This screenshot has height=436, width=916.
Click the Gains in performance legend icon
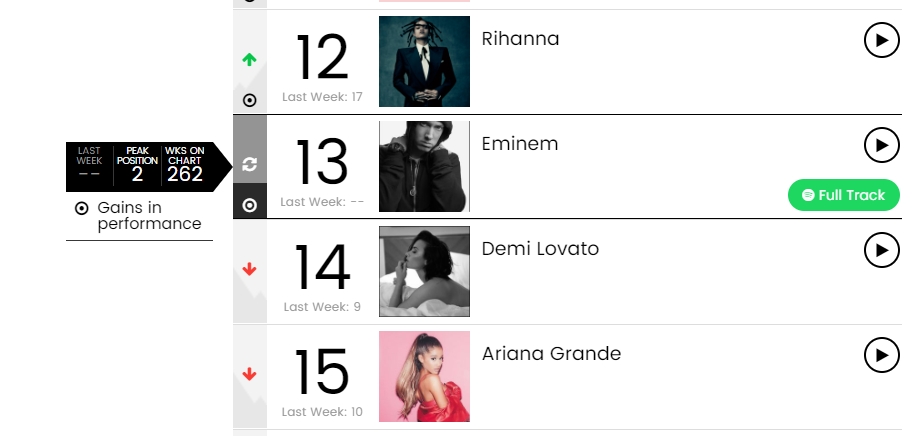(x=82, y=208)
